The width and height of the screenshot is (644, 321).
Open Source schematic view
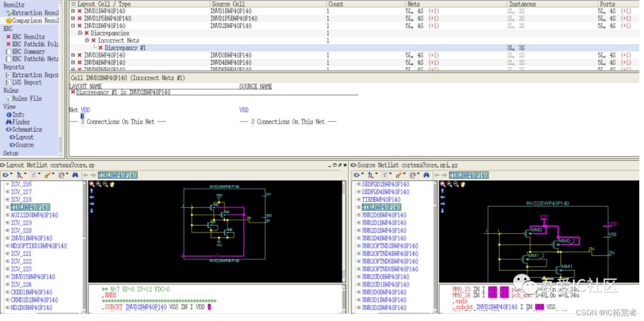click(x=22, y=145)
